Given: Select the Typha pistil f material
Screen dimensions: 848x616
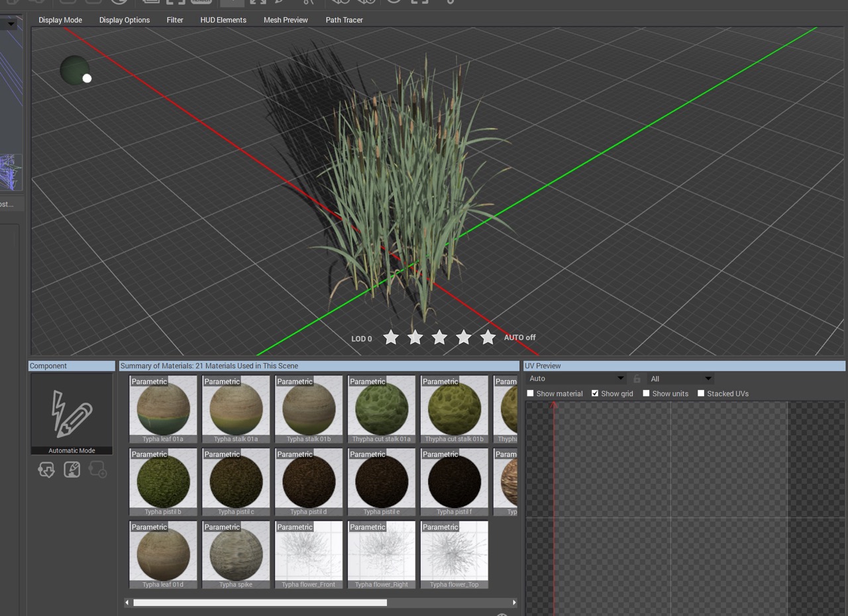Looking at the screenshot, I should click(x=454, y=482).
